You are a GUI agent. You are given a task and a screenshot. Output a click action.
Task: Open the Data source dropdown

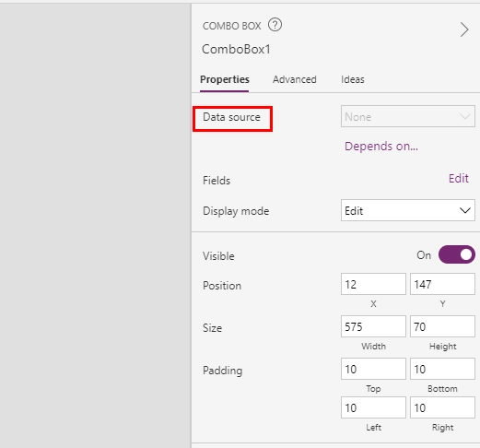(408, 116)
